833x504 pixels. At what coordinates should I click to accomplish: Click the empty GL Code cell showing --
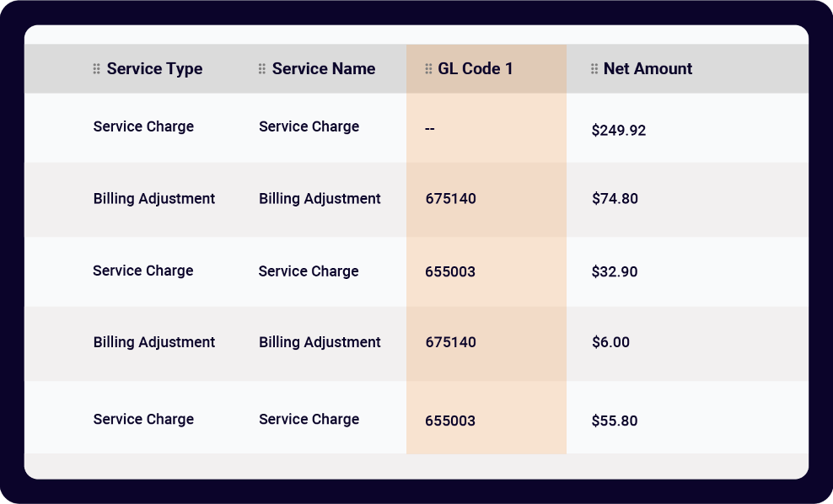coord(430,129)
